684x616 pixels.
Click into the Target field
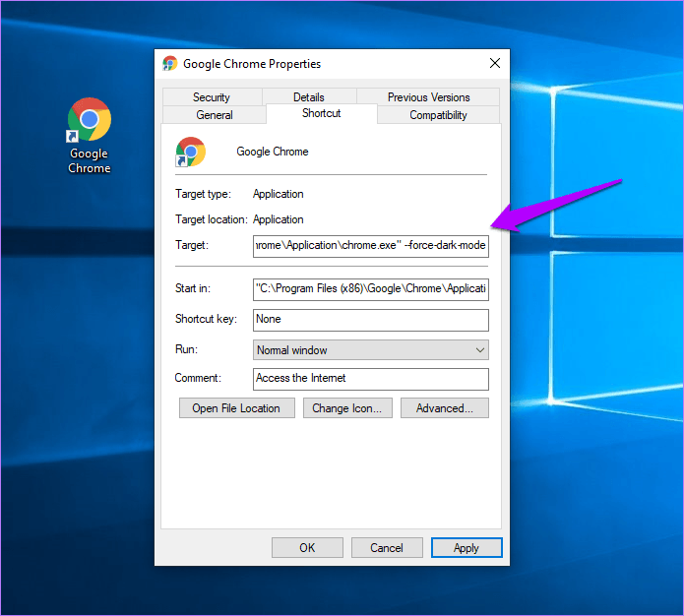click(x=371, y=246)
